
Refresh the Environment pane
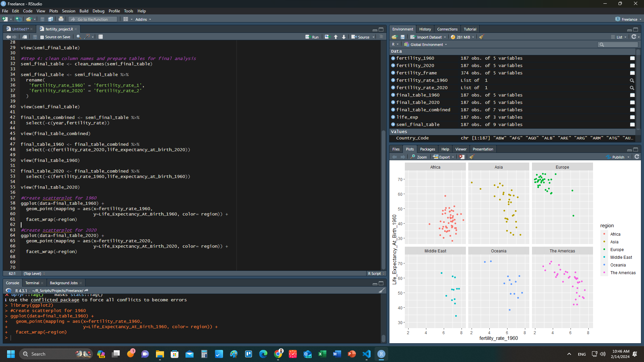click(634, 37)
